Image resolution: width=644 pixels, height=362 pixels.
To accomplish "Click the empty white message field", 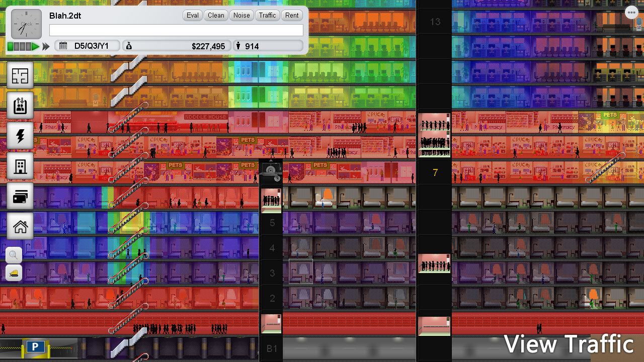I will (176, 30).
